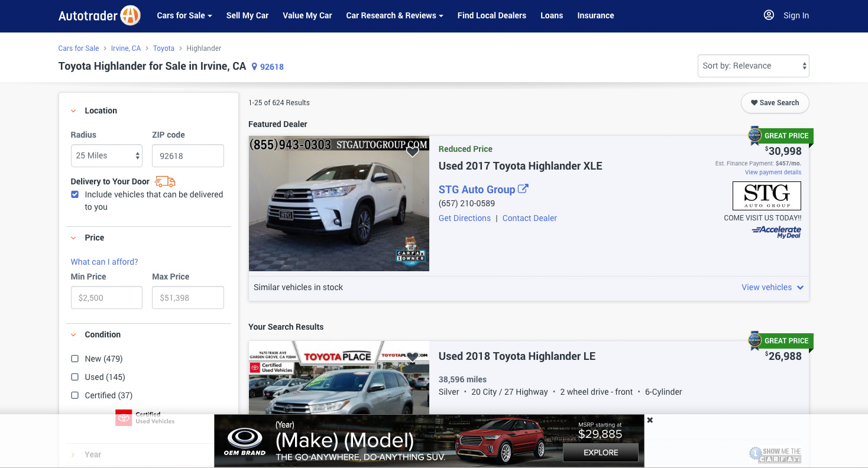The image size is (868, 468).
Task: Click the Contact Dealer link
Action: pyautogui.click(x=530, y=218)
